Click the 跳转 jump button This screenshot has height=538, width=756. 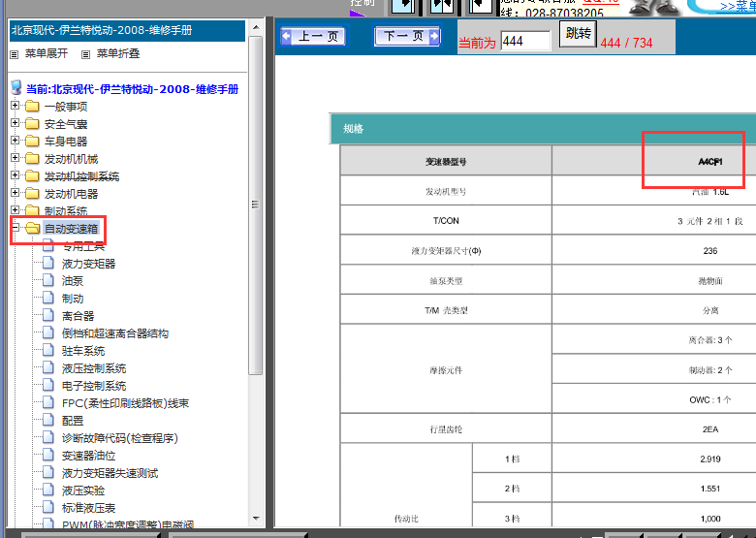click(578, 33)
